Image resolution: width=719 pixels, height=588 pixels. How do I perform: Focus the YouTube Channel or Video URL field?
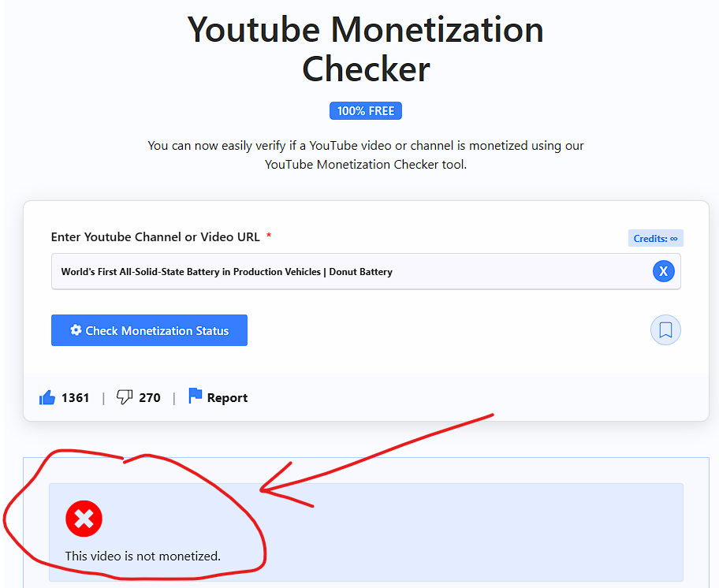pos(366,271)
